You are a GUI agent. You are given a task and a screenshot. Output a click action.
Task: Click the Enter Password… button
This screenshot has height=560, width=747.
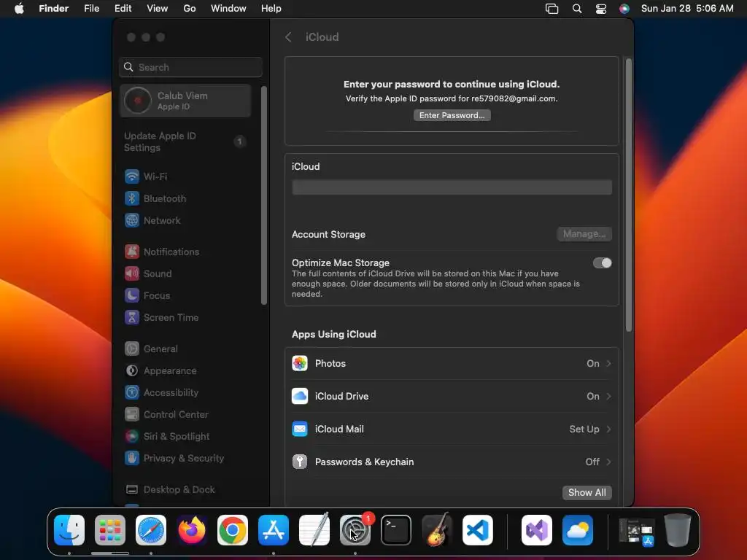point(452,115)
